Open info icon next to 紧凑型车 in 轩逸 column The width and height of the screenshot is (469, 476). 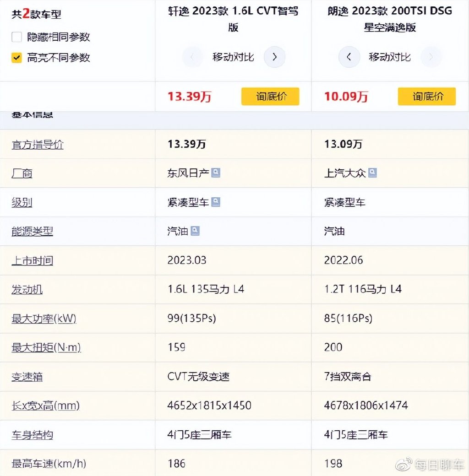click(x=216, y=202)
